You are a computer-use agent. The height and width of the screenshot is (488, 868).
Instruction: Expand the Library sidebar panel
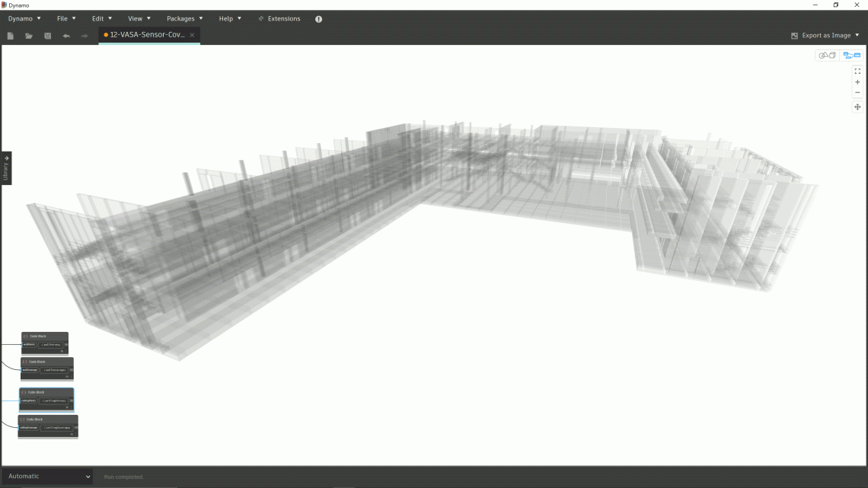(5, 167)
